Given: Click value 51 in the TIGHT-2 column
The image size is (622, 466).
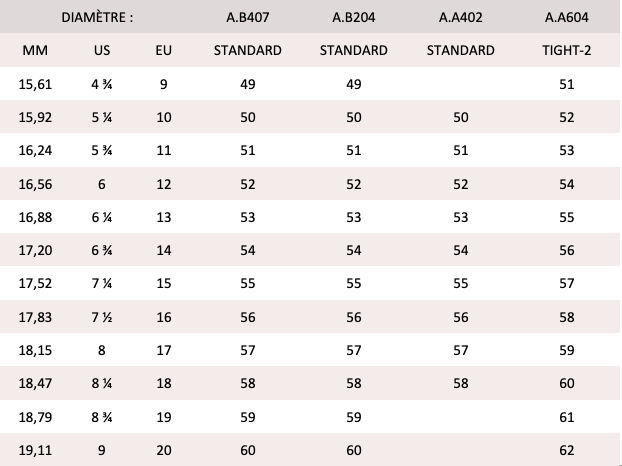Looking at the screenshot, I should [566, 85].
